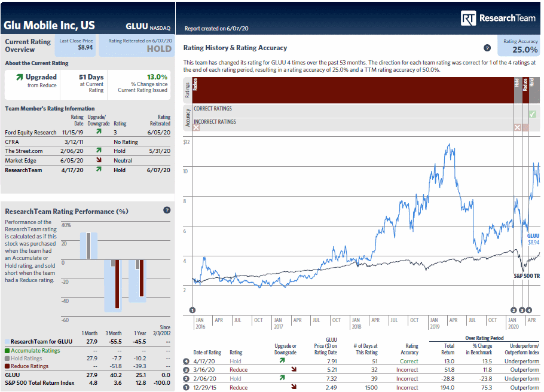The height and width of the screenshot is (392, 544).
Task: Select chart marker number 4
Action: [528, 310]
